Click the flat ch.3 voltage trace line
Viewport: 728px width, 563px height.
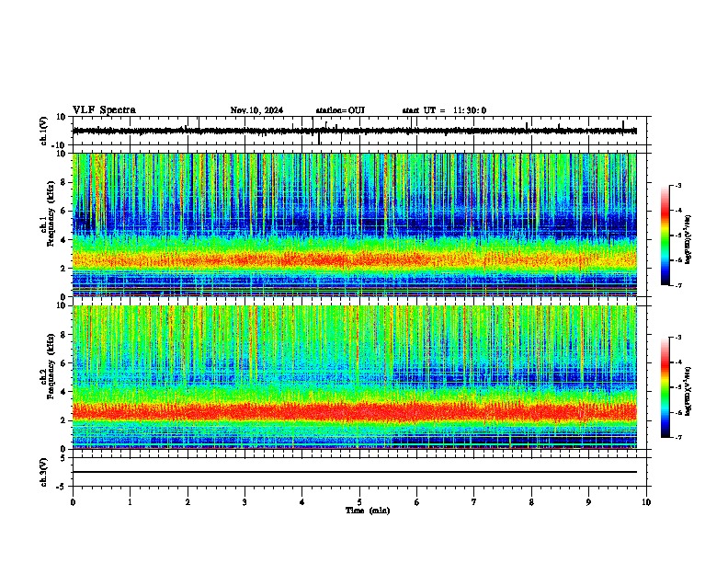(x=355, y=472)
